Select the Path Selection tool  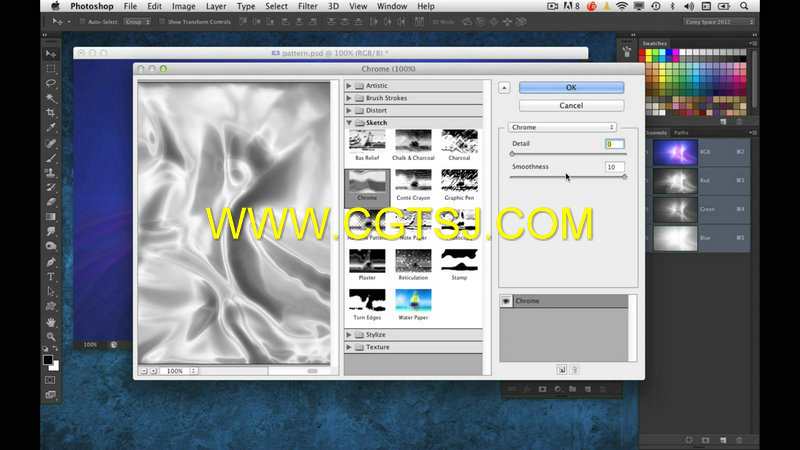pyautogui.click(x=51, y=291)
